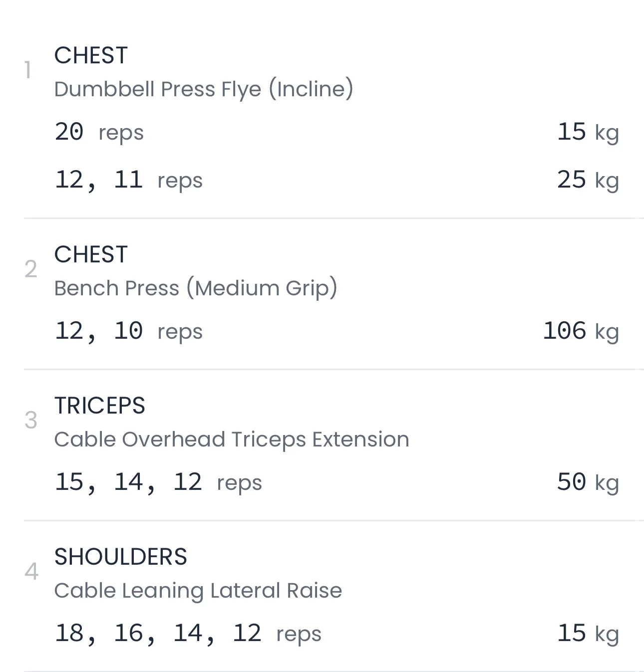
Task: Select the 20 reps set row
Action: point(99,132)
